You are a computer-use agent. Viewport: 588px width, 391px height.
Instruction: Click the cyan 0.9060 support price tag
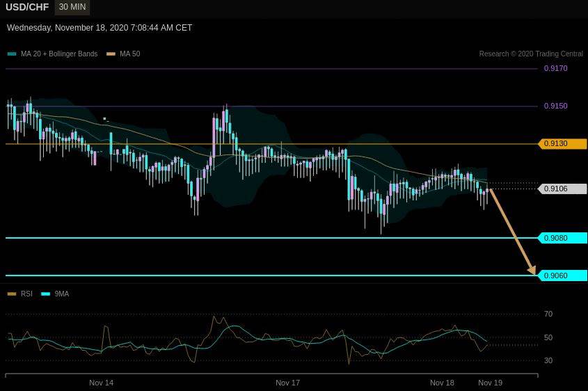pyautogui.click(x=562, y=276)
